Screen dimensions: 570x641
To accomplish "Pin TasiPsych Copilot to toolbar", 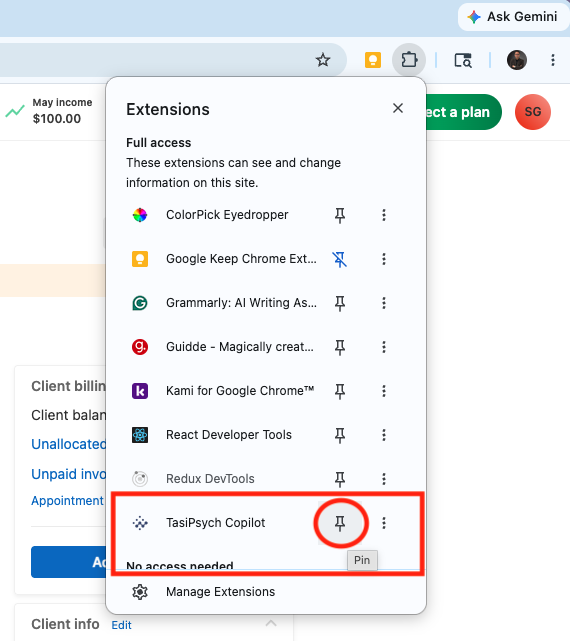I will tap(340, 523).
